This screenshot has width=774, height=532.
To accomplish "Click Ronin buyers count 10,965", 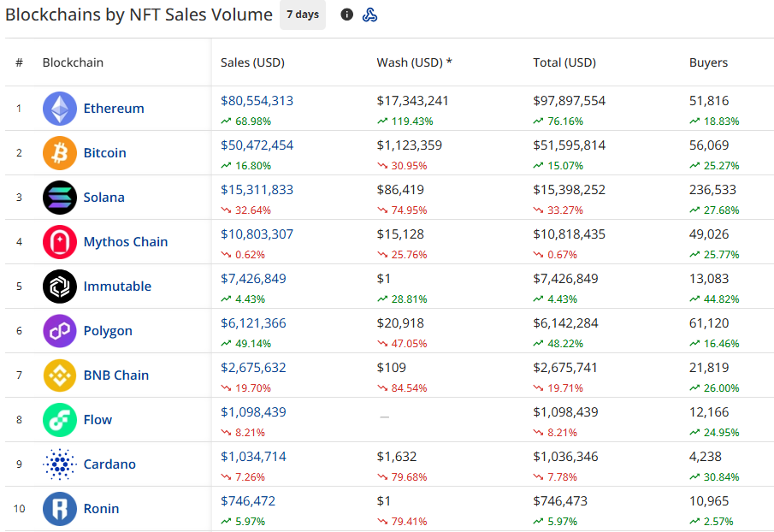I will pyautogui.click(x=709, y=500).
